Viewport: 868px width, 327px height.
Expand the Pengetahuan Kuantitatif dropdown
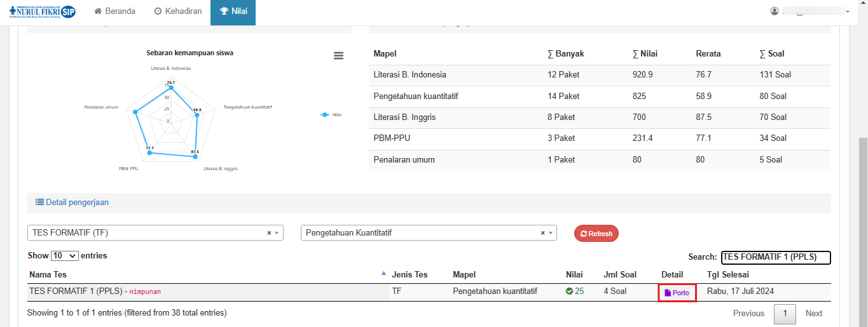pos(550,233)
